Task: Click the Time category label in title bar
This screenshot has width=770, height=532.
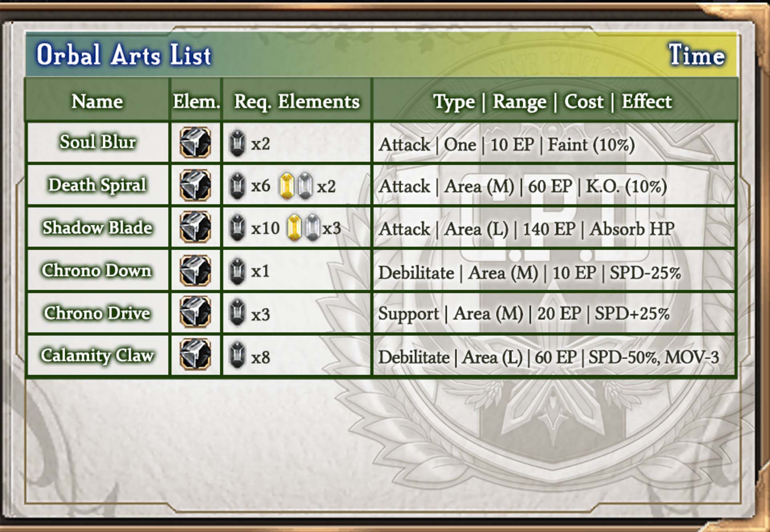Action: click(697, 55)
